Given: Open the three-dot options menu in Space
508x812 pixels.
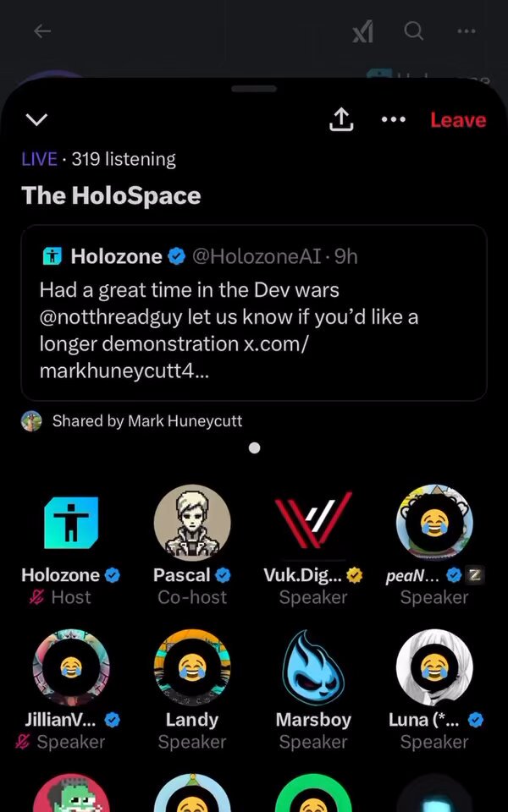Looking at the screenshot, I should click(x=394, y=119).
